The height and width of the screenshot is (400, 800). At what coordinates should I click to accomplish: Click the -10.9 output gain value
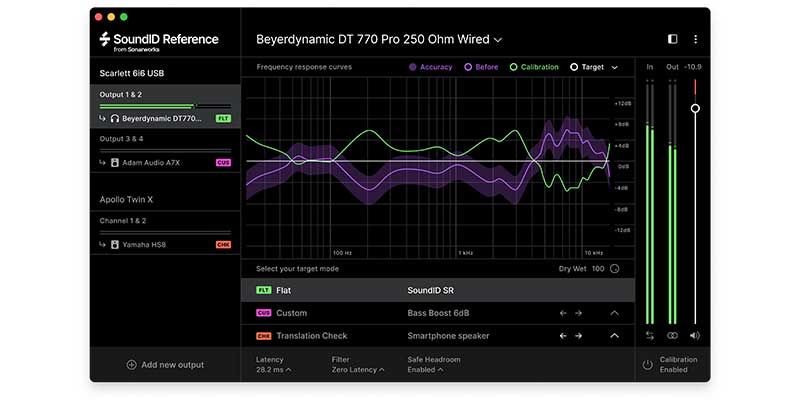click(x=692, y=67)
